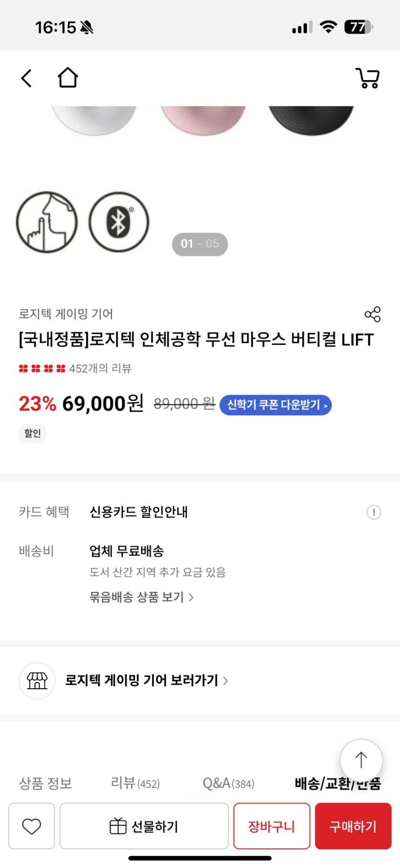The width and height of the screenshot is (400, 868).
Task: Open the shopping cart icon
Action: coord(367,78)
